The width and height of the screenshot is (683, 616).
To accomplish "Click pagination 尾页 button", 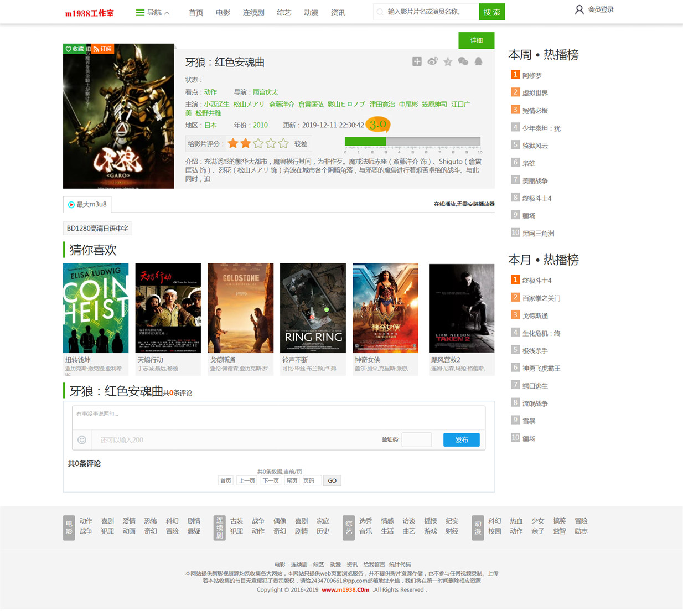I will click(x=292, y=480).
